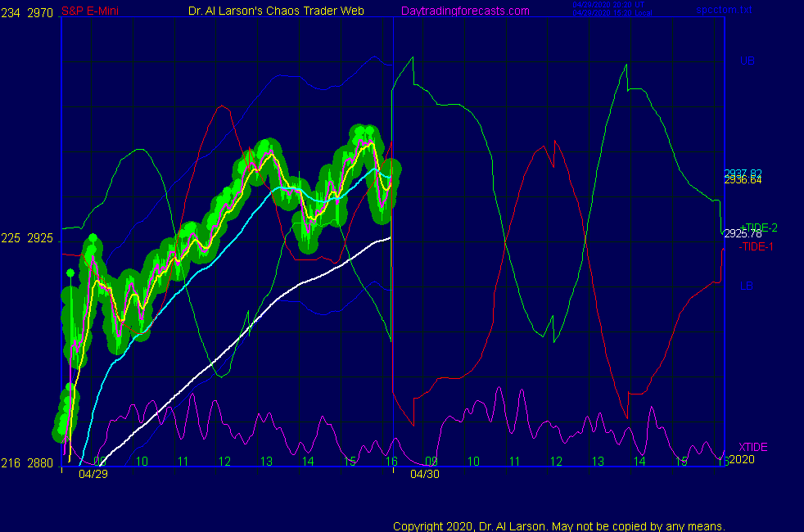Viewport: 804px width, 532px height.
Task: Click the yellow '2936.64' price value
Action: tap(743, 180)
